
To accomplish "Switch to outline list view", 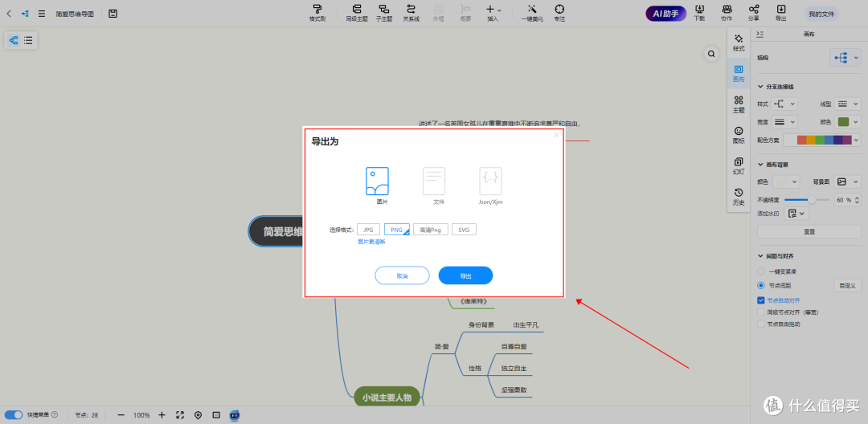I will coord(28,40).
